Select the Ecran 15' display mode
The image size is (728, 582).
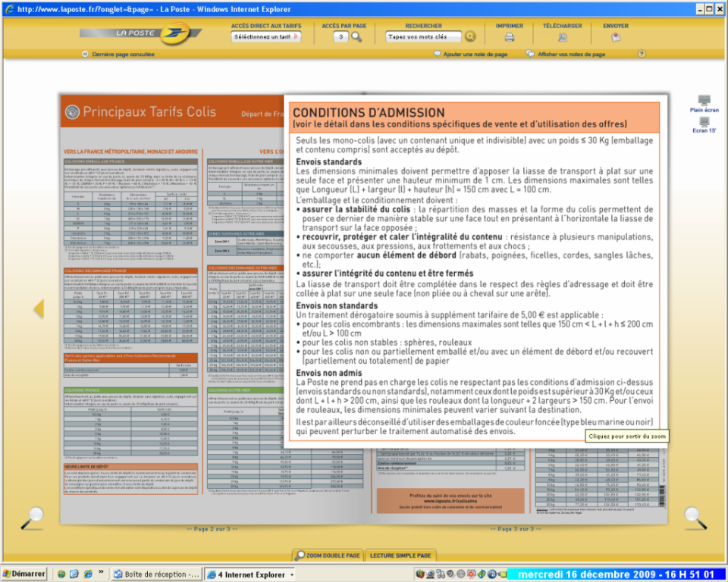coord(704,121)
